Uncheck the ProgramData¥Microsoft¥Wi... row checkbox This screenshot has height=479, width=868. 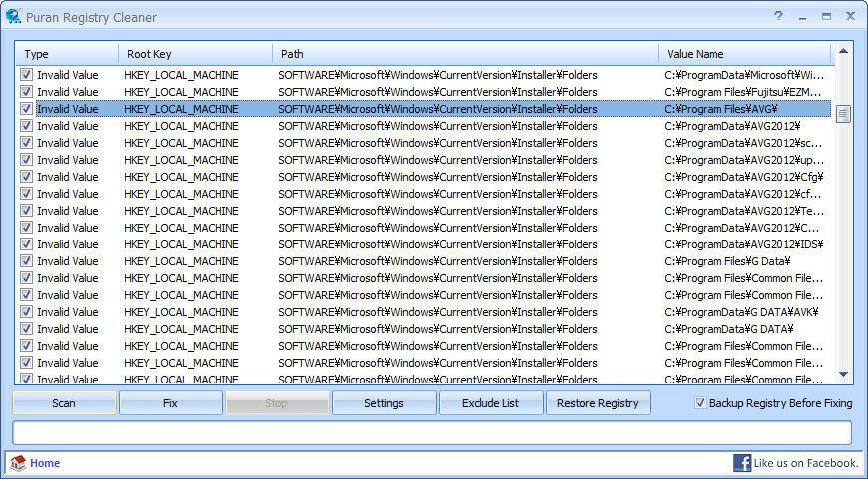tap(26, 75)
